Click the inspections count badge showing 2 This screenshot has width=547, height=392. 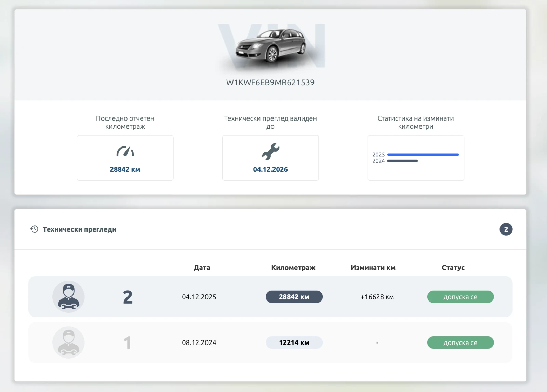pyautogui.click(x=506, y=229)
